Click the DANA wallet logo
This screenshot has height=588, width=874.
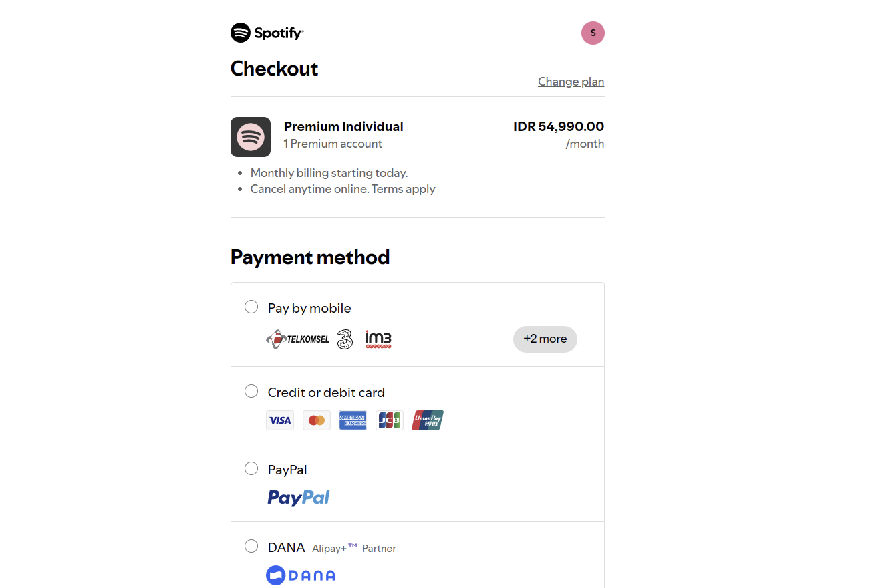point(301,575)
